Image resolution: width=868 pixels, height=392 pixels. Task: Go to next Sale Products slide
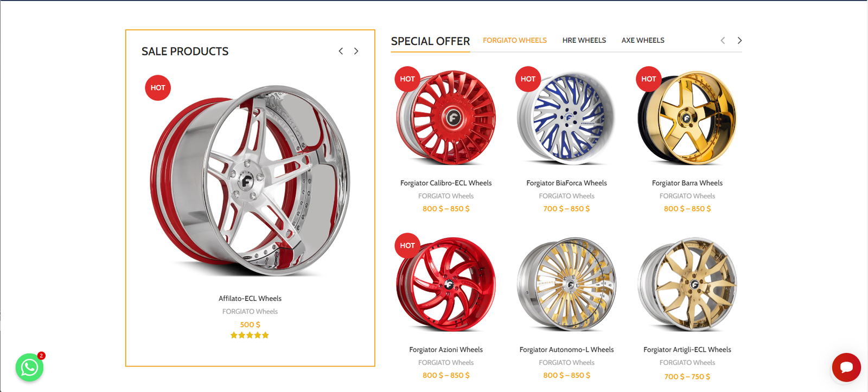[x=356, y=51]
